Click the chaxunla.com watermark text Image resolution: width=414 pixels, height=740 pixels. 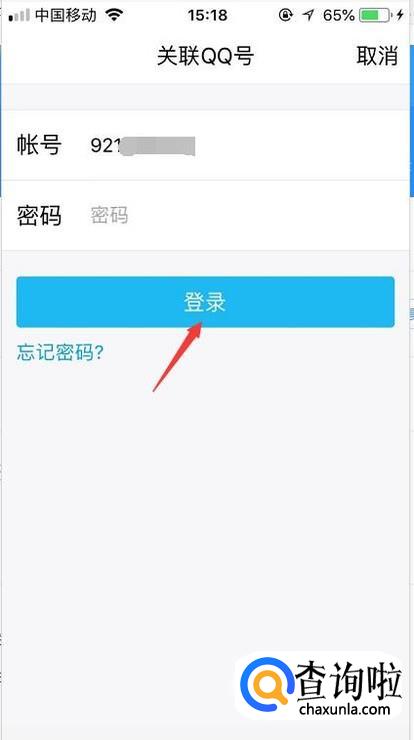point(345,709)
